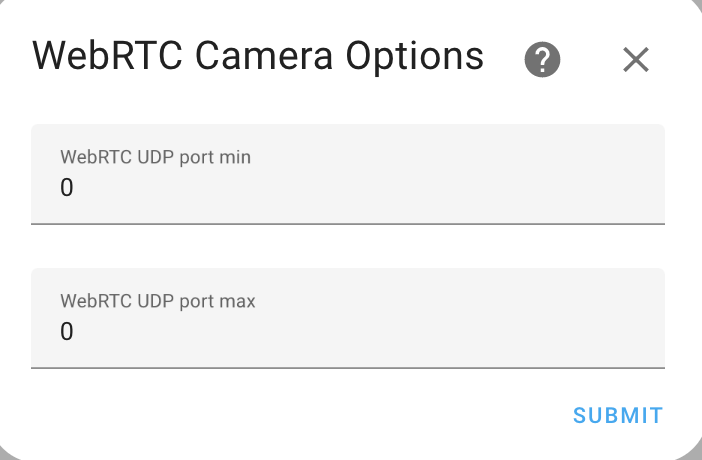Click the 'WebRTC UDP port max' label

[158, 301]
